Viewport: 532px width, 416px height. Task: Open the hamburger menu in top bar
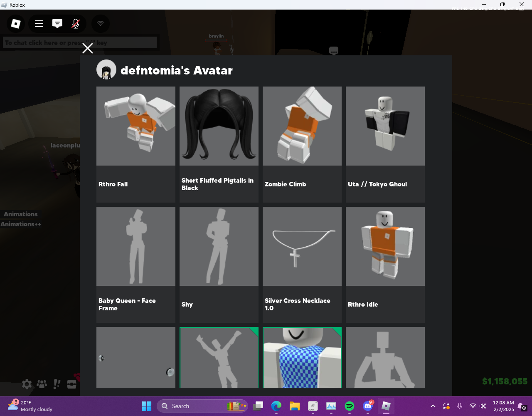click(39, 24)
